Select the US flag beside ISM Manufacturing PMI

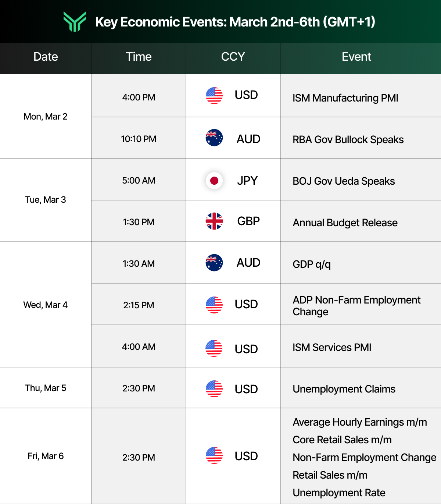(214, 95)
